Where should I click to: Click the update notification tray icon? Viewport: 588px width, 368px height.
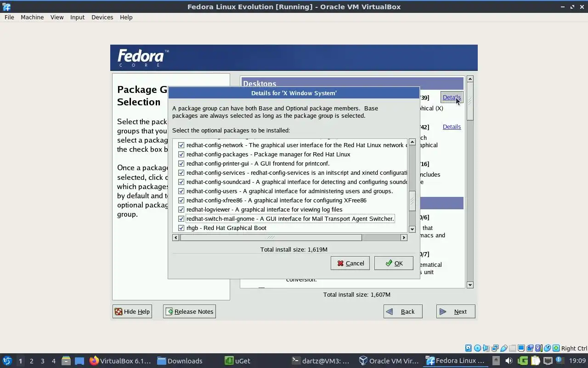coord(560,360)
